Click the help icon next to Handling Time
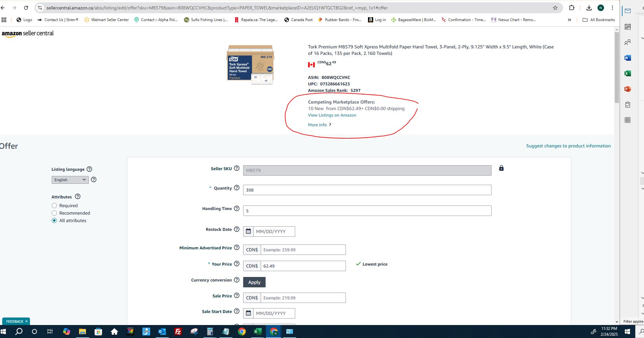 pyautogui.click(x=237, y=208)
